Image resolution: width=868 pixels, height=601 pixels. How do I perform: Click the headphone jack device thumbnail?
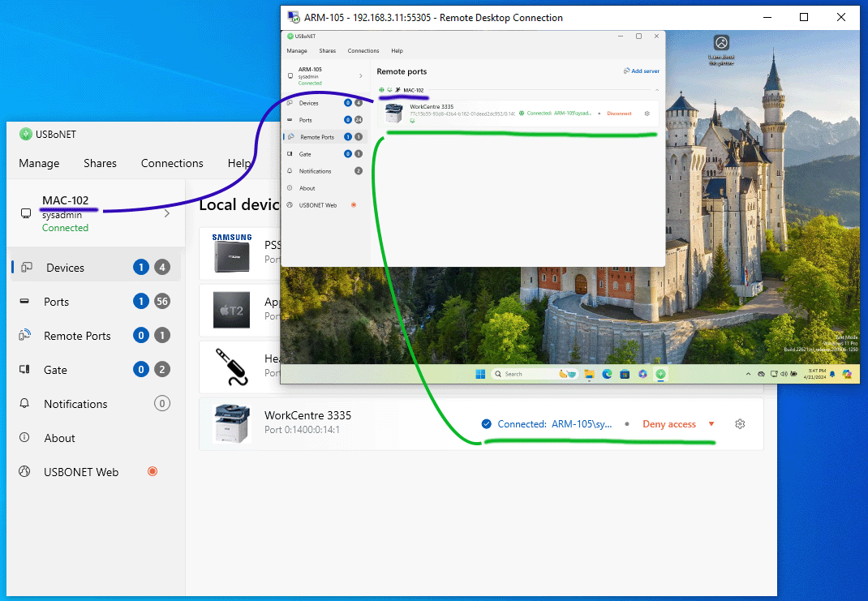click(x=232, y=367)
